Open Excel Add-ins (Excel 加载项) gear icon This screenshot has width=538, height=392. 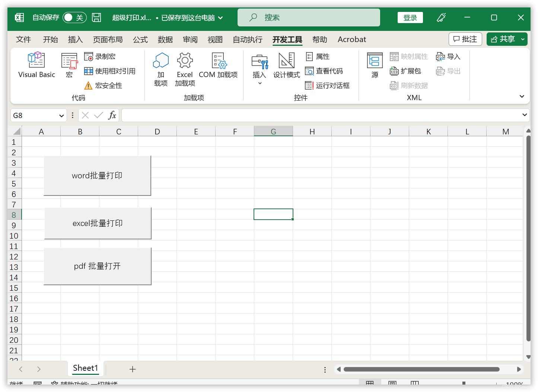(185, 70)
